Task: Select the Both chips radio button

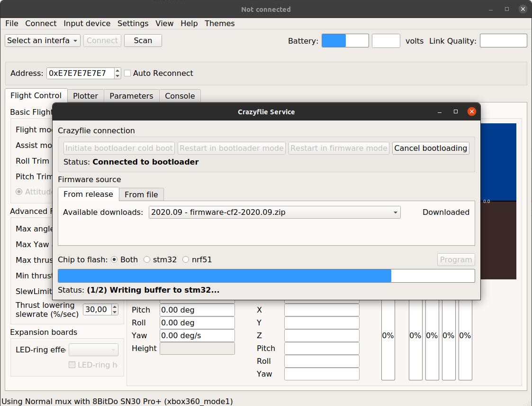Action: [x=114, y=259]
